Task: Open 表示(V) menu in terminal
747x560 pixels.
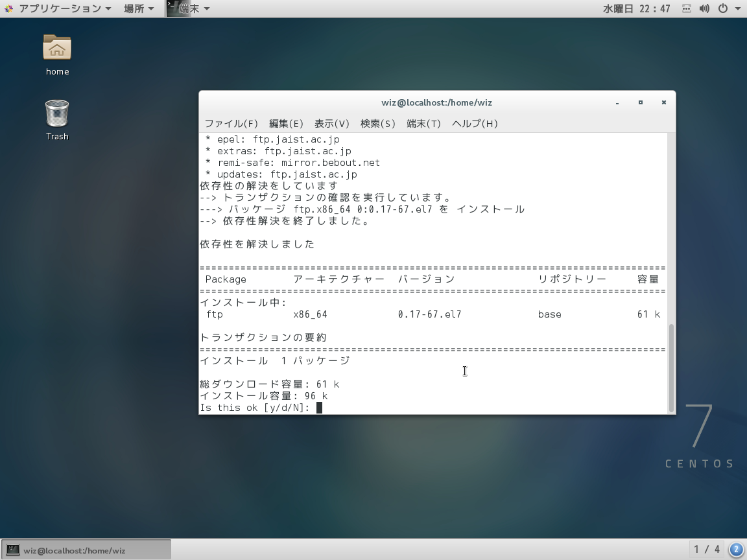Action: (331, 124)
